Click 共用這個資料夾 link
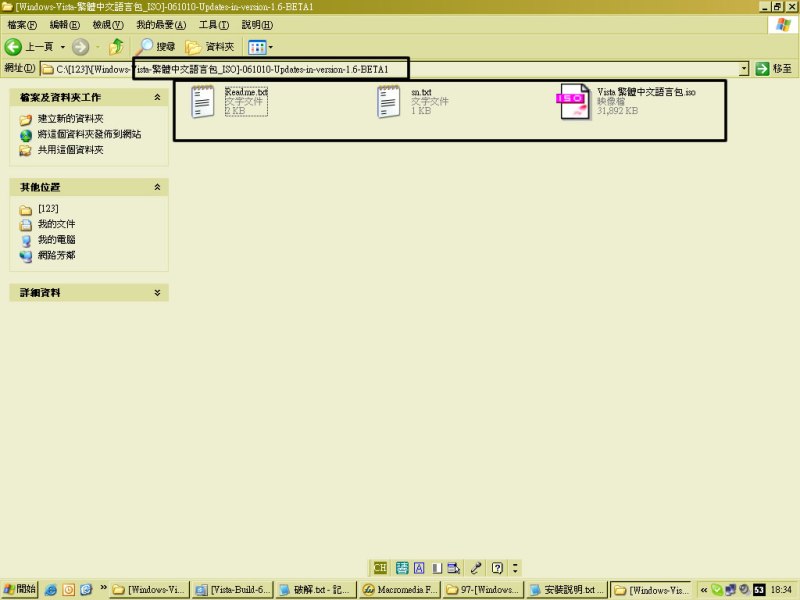Screen dimensions: 800x600 click(x=70, y=150)
